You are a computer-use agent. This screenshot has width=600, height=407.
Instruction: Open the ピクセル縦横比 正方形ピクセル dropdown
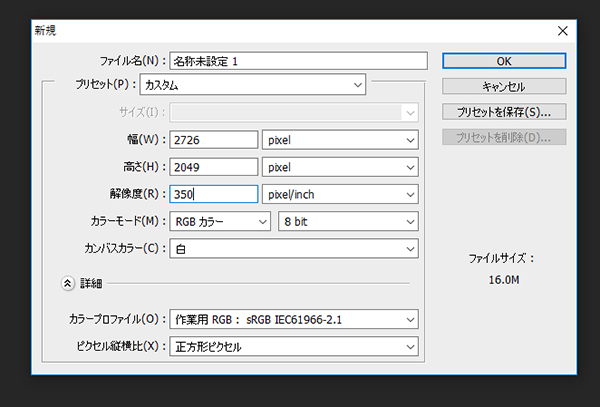point(294,347)
